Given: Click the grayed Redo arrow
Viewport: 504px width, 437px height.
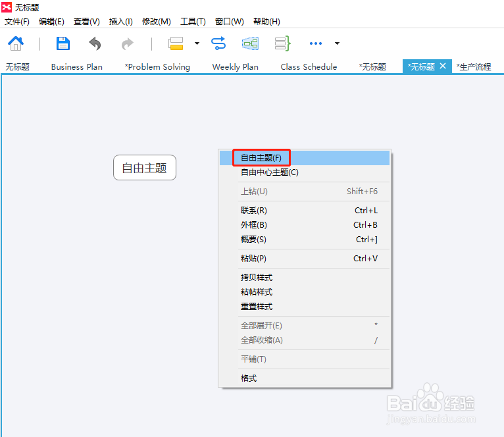Looking at the screenshot, I should pyautogui.click(x=127, y=43).
